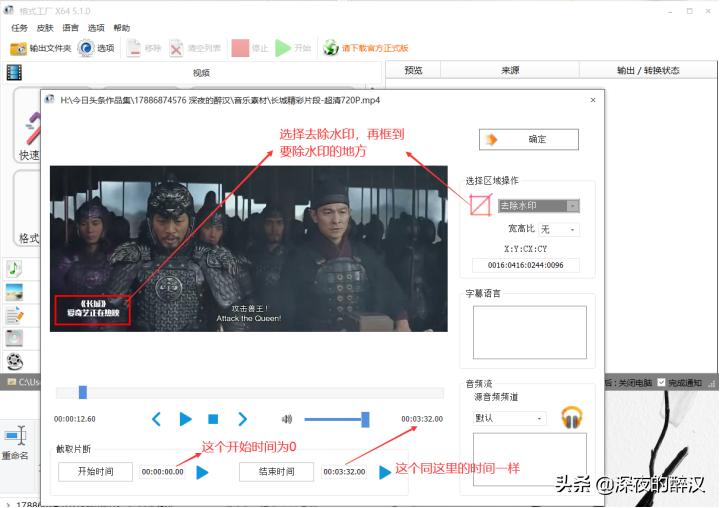Open the 选项 menu
This screenshot has height=508, width=720.
(x=96, y=28)
